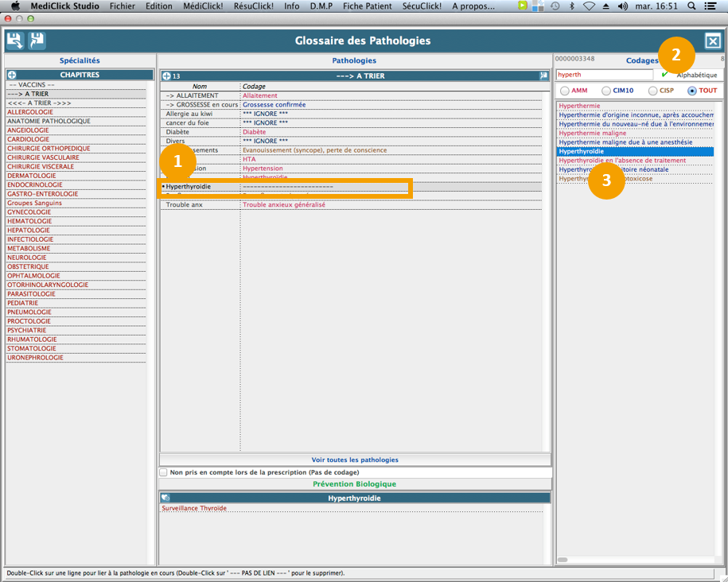
Task: Click the plus icon beside CHAPITRES
Action: click(12, 75)
